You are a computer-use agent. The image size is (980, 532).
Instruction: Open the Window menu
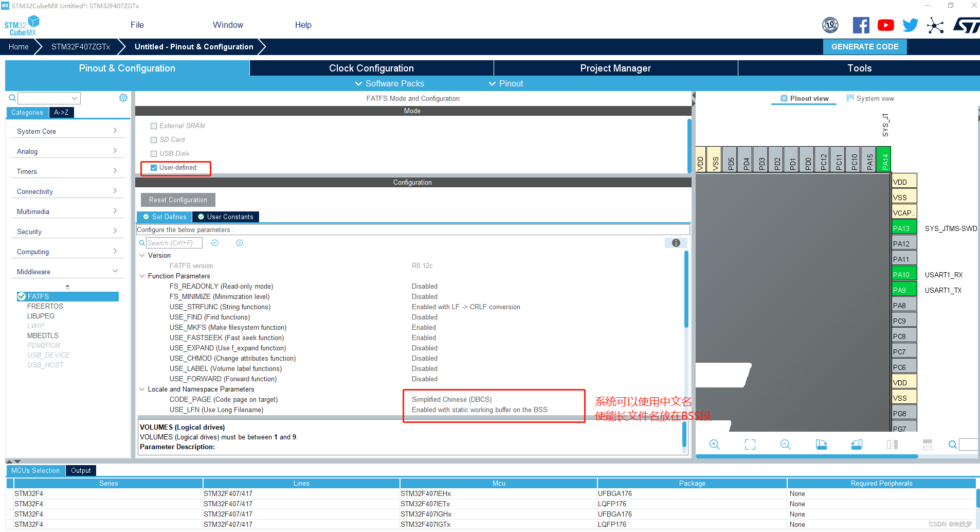(x=228, y=25)
